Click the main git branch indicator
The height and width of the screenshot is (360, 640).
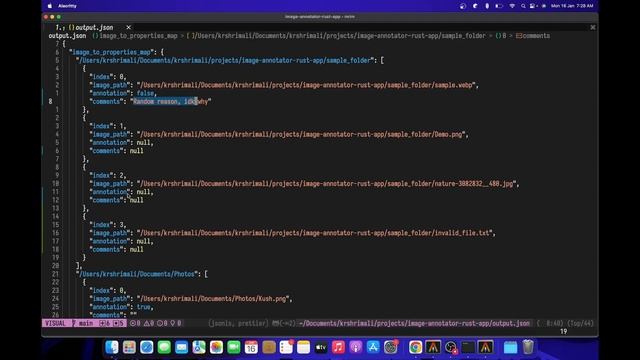[83, 323]
